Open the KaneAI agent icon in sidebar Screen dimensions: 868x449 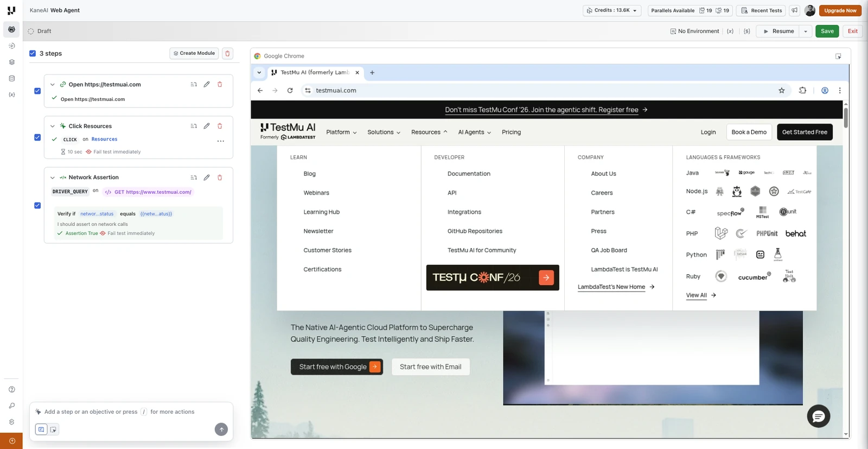(x=11, y=29)
